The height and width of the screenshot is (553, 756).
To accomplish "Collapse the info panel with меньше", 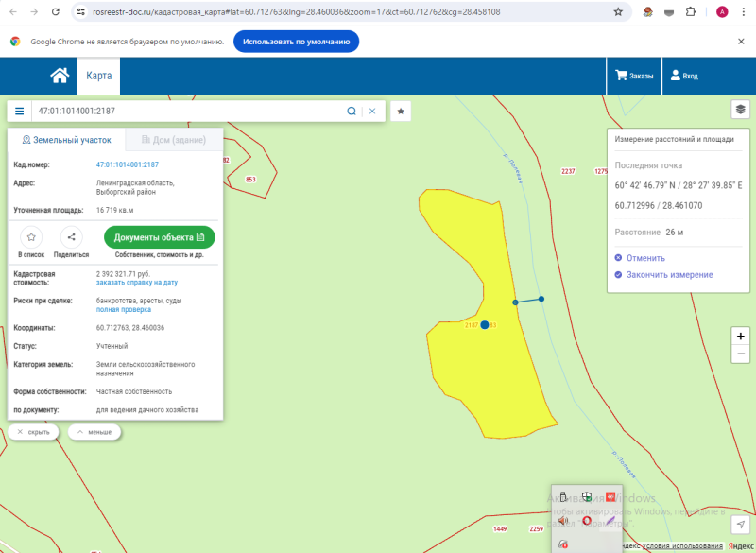I will [x=94, y=432].
